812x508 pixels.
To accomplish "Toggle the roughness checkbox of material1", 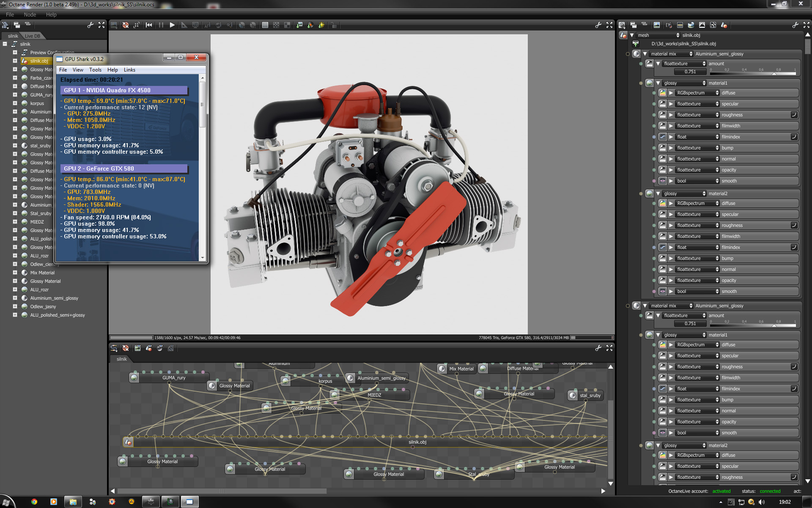I will [x=794, y=115].
